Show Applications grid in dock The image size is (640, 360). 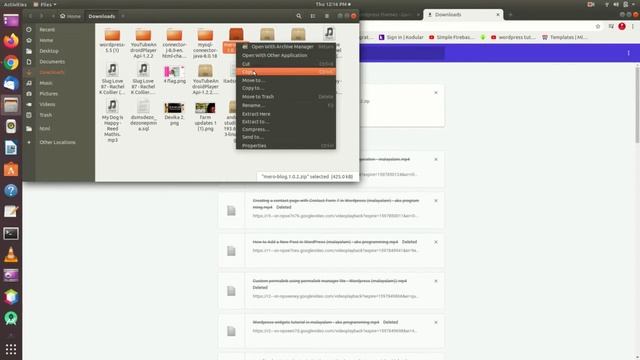point(11,349)
